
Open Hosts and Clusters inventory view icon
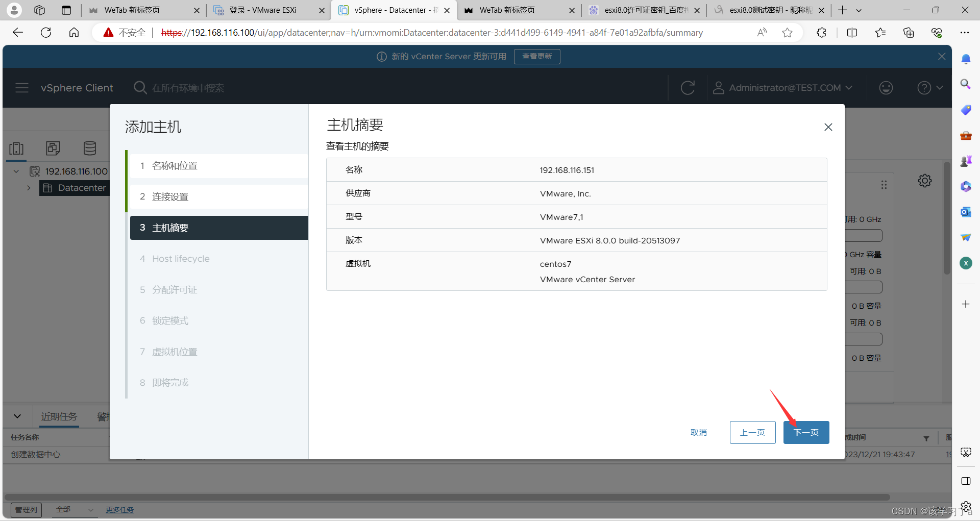pos(16,148)
